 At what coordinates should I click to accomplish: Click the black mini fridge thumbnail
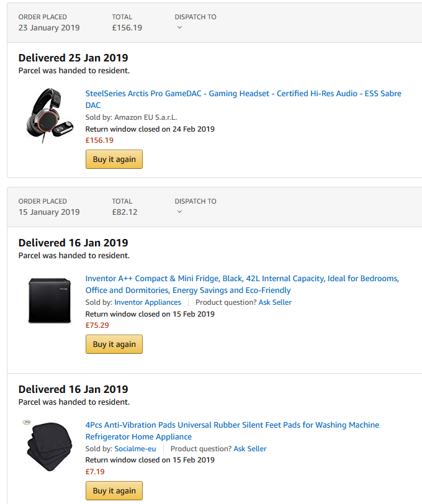click(x=50, y=300)
